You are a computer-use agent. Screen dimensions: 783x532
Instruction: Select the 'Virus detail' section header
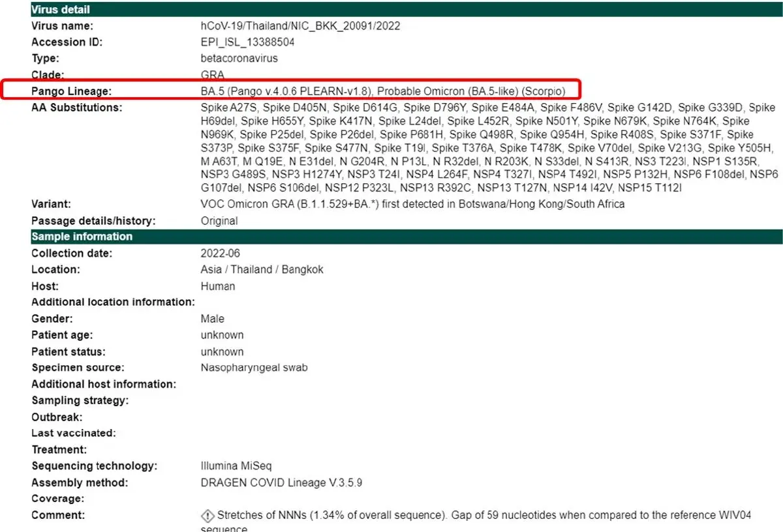[407, 10]
